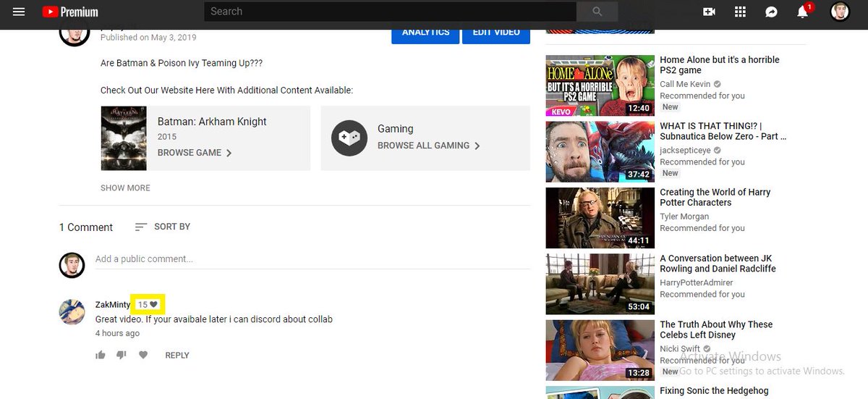Click title Creating the World of Harry Potter Characters
This screenshot has width=868, height=399.
(715, 198)
